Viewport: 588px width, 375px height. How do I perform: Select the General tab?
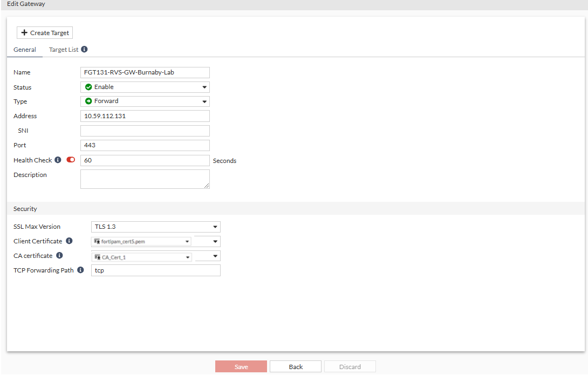25,49
